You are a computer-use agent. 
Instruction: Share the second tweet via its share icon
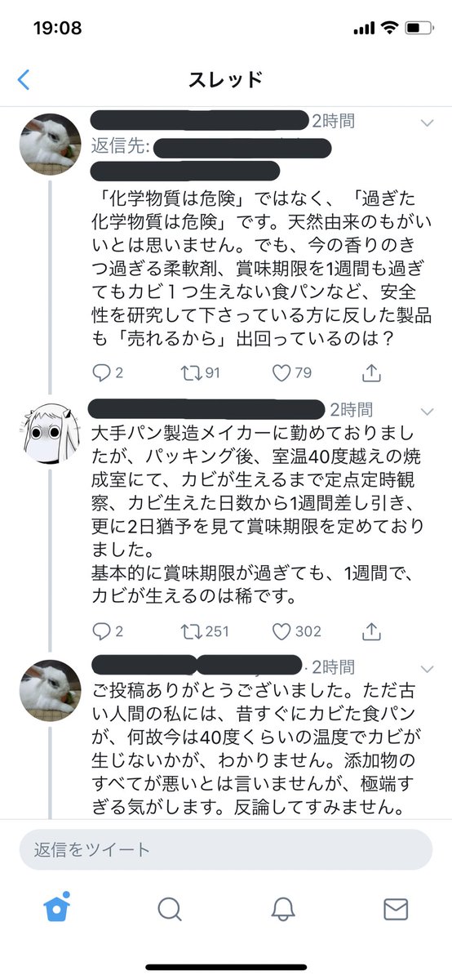[371, 630]
